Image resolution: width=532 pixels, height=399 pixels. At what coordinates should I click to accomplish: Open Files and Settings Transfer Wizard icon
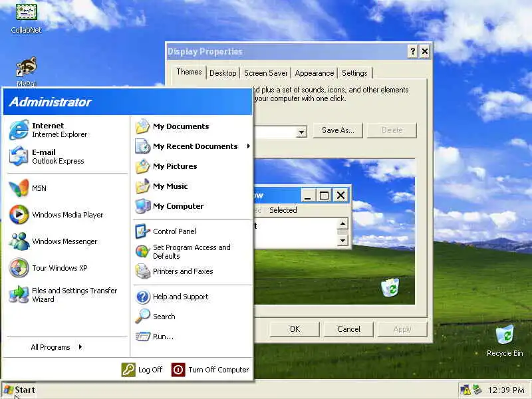(19, 295)
